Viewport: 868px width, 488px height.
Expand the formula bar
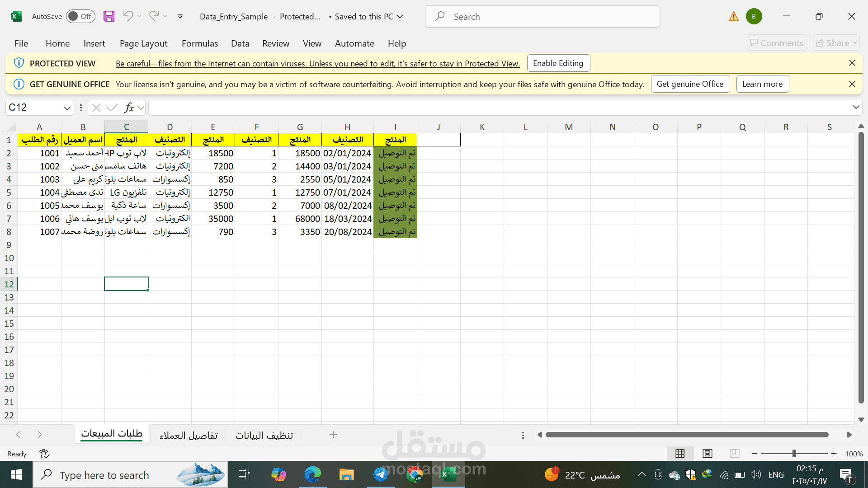pos(855,108)
